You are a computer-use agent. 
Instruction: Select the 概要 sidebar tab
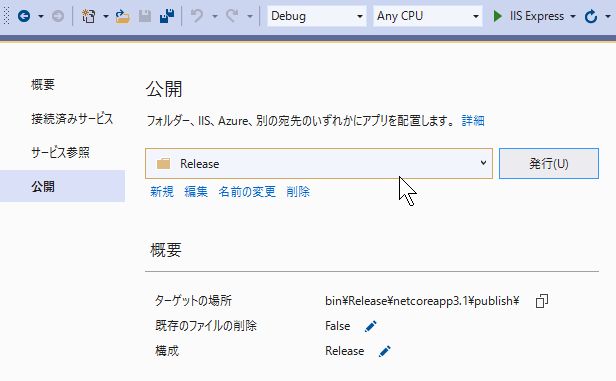pos(43,84)
